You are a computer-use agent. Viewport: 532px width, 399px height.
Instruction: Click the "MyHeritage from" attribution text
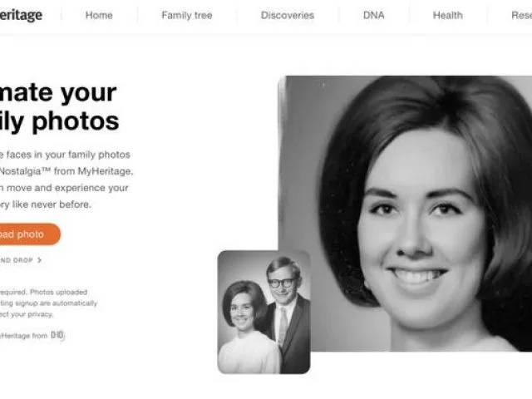coord(24,336)
